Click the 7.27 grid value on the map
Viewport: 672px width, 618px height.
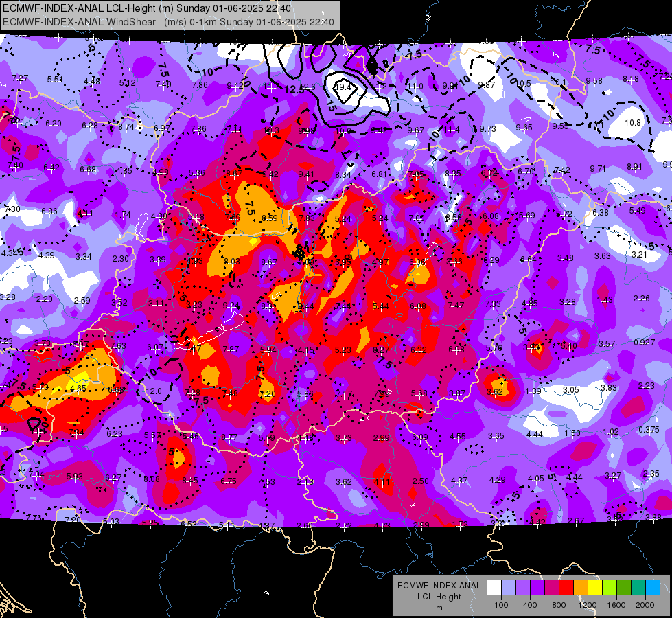pyautogui.click(x=20, y=78)
